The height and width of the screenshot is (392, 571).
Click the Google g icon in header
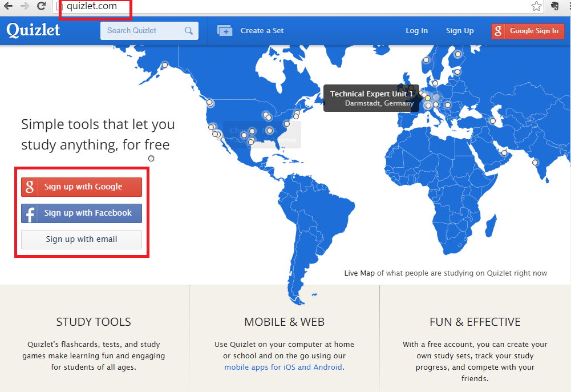(x=498, y=31)
